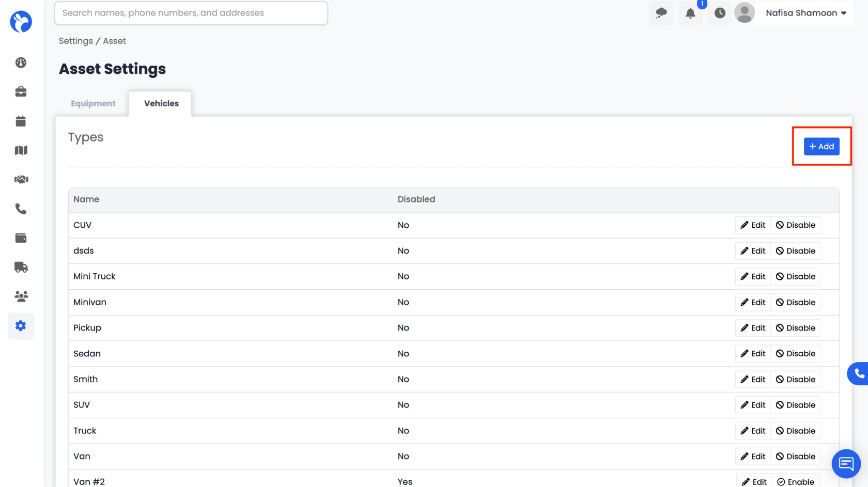The width and height of the screenshot is (868, 487).
Task: Click the notification bell icon
Action: [690, 13]
